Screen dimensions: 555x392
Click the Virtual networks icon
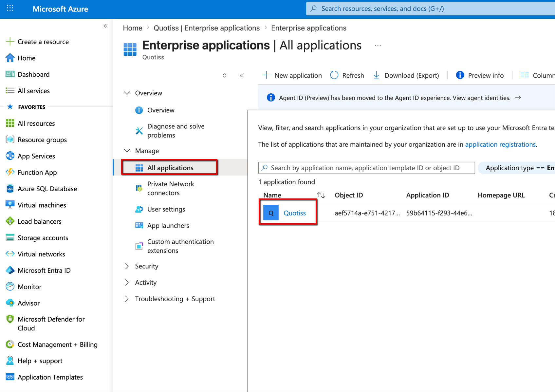(x=10, y=254)
